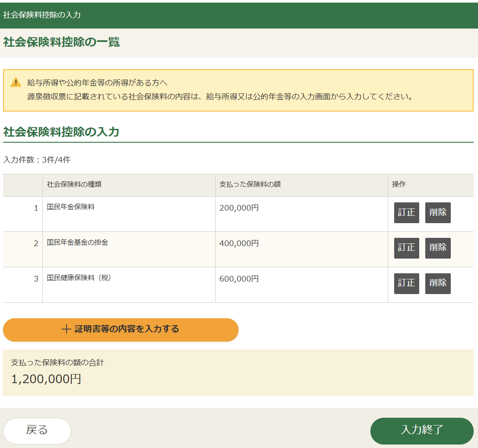Click the 国民年金基金の掛金 type text
This screenshot has width=478, height=448.
pyautogui.click(x=77, y=242)
